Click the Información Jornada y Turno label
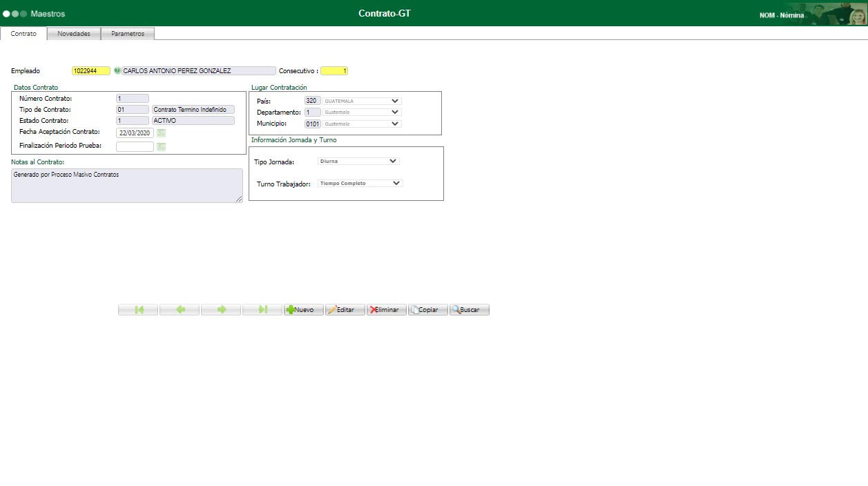Image resolution: width=868 pixels, height=486 pixels. 294,140
